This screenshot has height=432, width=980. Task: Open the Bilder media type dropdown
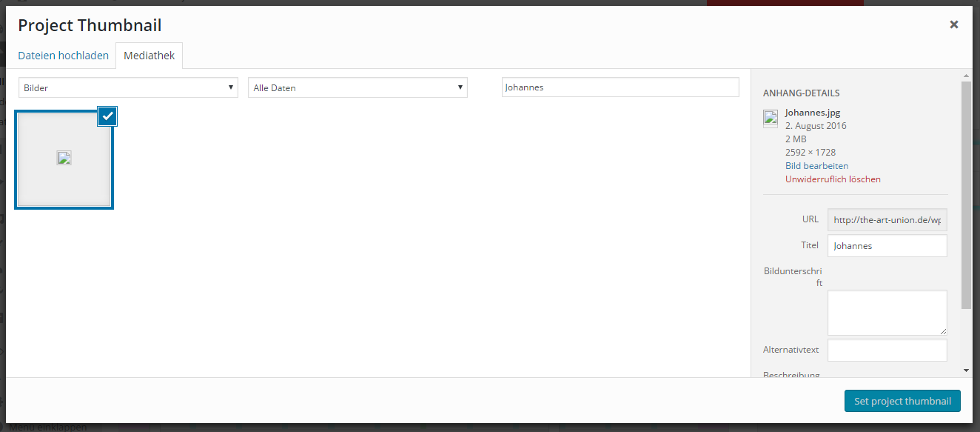click(x=128, y=87)
